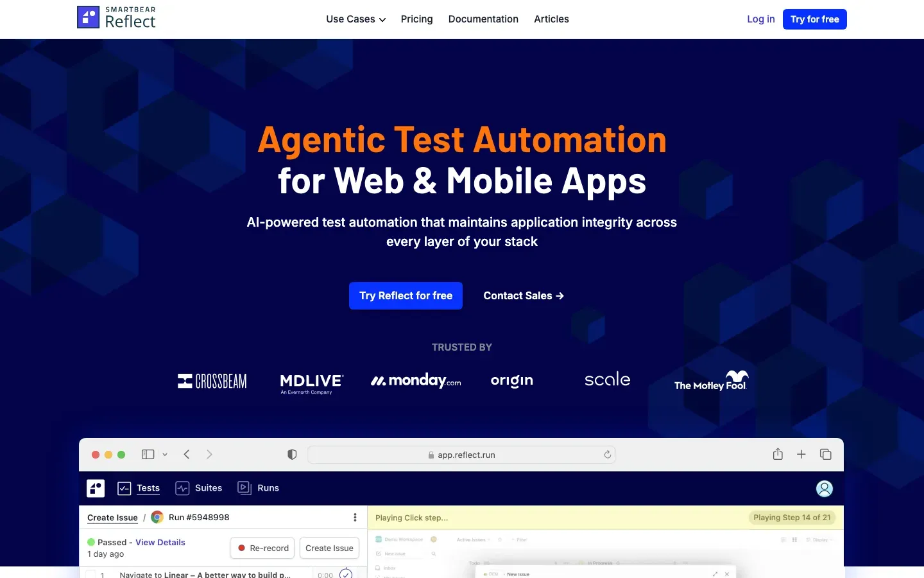Click the lock icon in address bar

point(431,455)
